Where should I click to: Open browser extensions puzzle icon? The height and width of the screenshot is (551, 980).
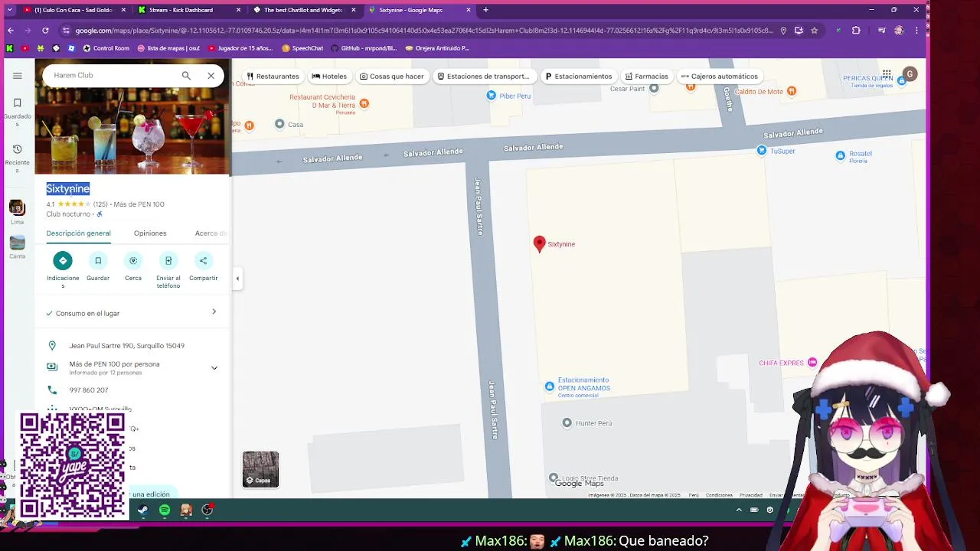point(856,31)
